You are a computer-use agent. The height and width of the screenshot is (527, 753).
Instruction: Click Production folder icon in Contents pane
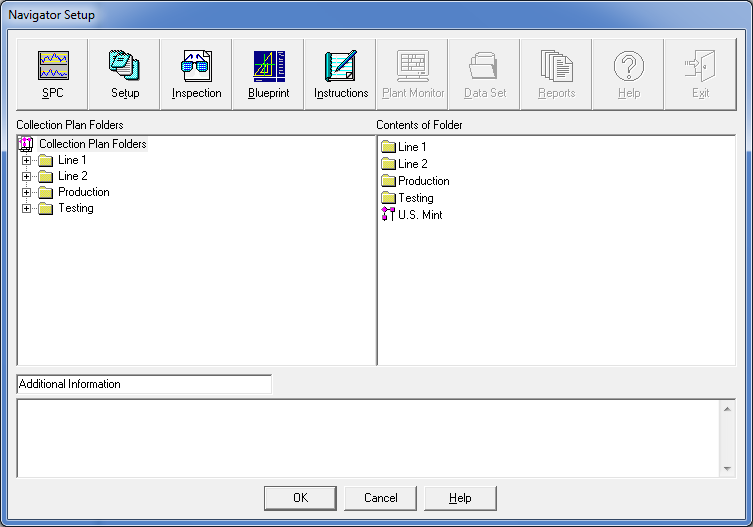point(388,181)
